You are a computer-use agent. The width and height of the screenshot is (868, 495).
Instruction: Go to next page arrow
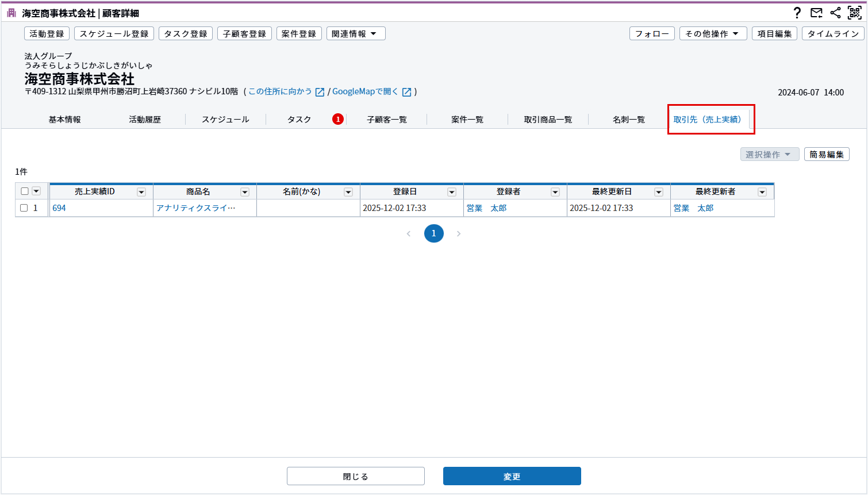pyautogui.click(x=459, y=233)
